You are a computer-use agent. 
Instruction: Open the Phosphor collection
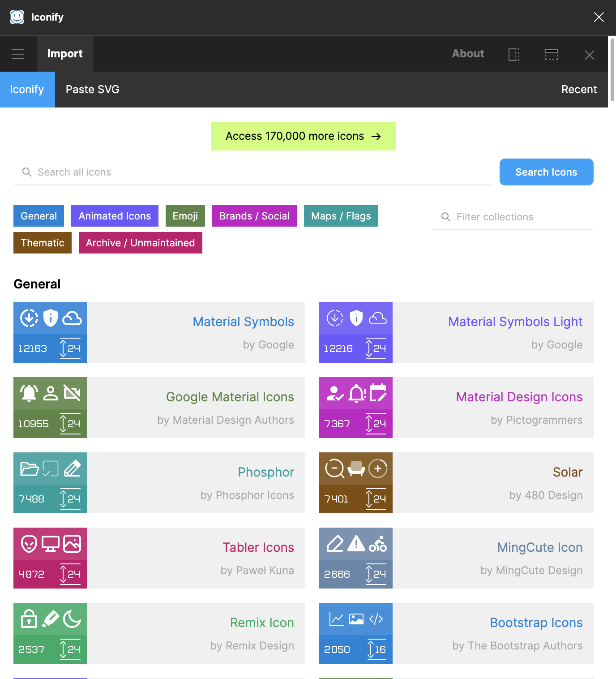[266, 472]
